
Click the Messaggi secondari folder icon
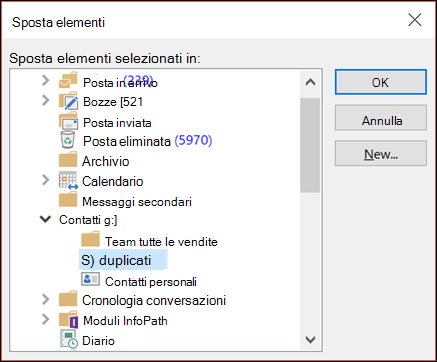[x=68, y=200]
